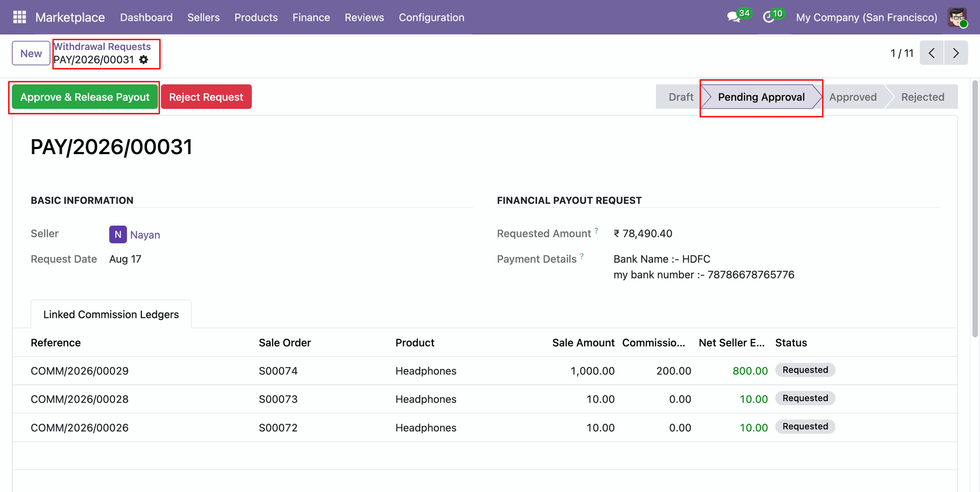The height and width of the screenshot is (492, 980).
Task: Click Requested status badge for S00073
Action: (x=805, y=398)
